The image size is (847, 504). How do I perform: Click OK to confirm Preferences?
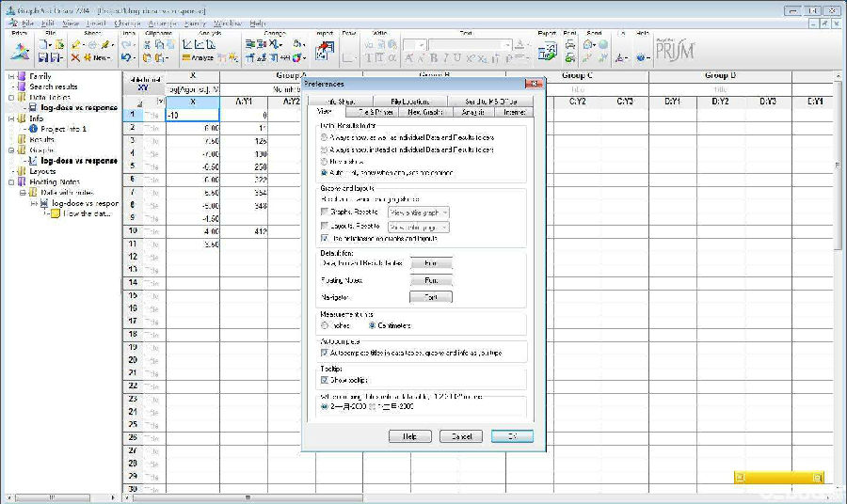pyautogui.click(x=512, y=436)
